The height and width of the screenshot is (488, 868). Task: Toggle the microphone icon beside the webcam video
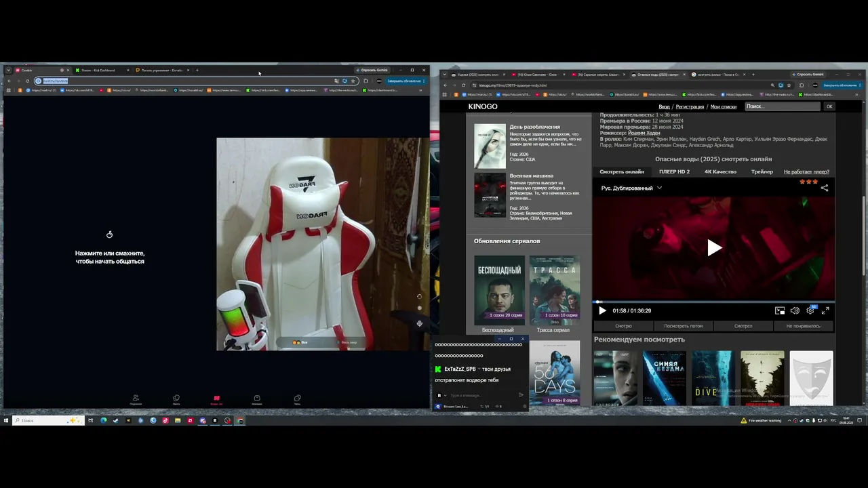(x=419, y=323)
